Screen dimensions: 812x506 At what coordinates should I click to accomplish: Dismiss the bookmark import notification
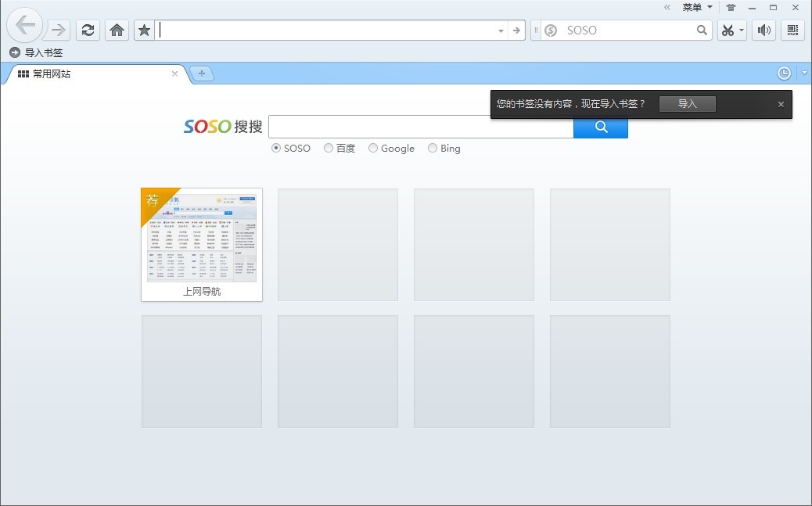(x=781, y=104)
